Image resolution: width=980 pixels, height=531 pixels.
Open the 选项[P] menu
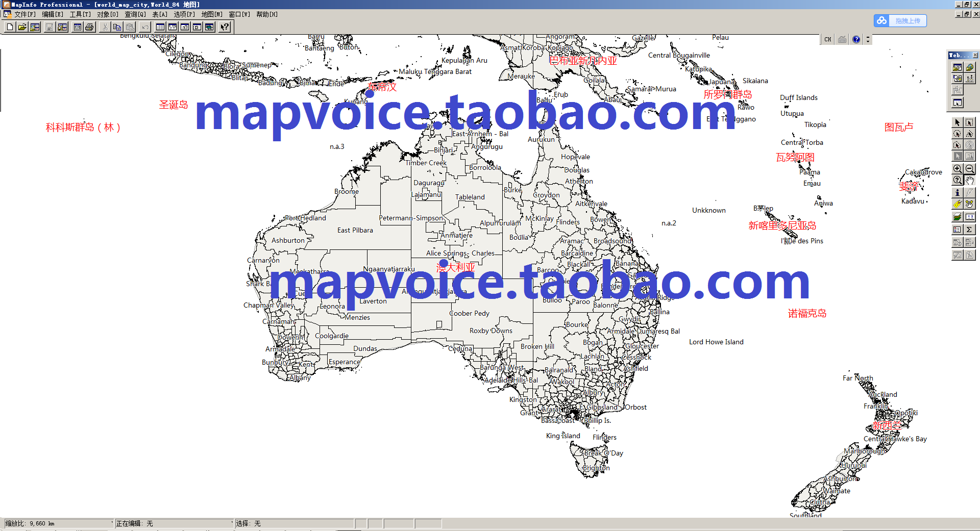(184, 14)
